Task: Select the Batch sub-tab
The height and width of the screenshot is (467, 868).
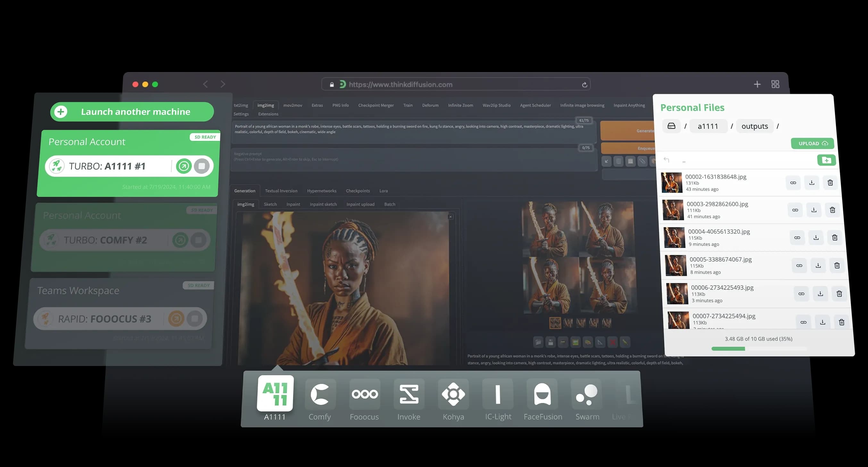Action: tap(389, 204)
